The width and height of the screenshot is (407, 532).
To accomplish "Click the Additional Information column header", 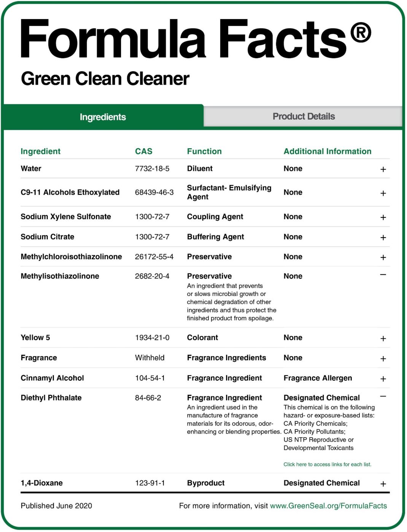I will click(x=327, y=151).
